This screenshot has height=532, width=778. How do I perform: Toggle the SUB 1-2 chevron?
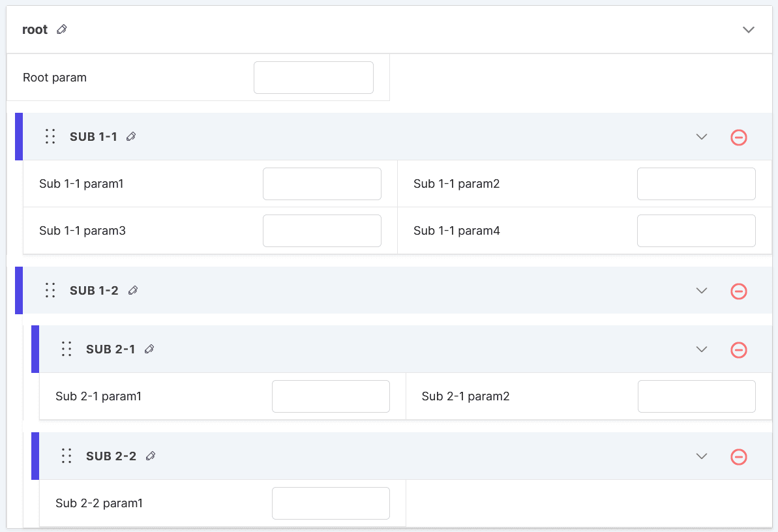coord(702,291)
